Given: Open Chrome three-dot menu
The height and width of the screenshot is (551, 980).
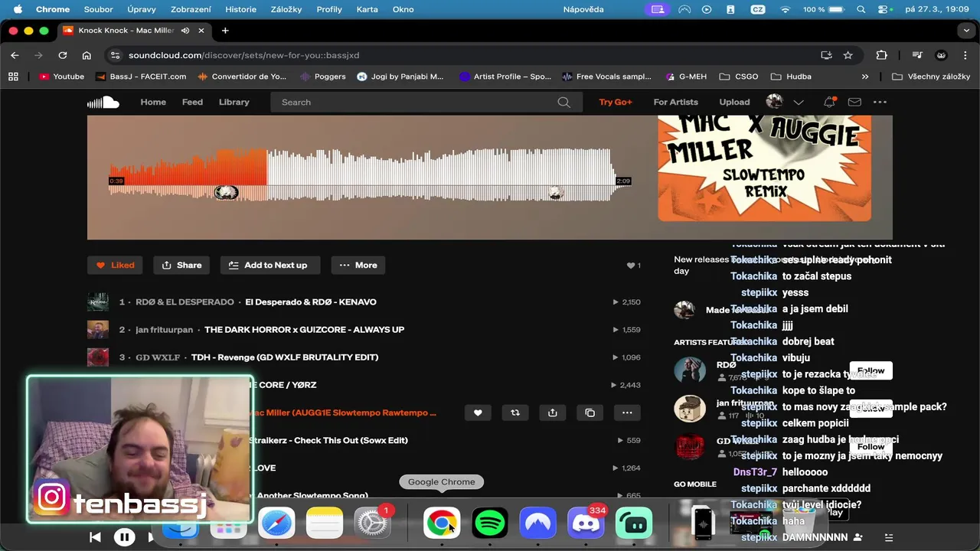Looking at the screenshot, I should click(965, 55).
